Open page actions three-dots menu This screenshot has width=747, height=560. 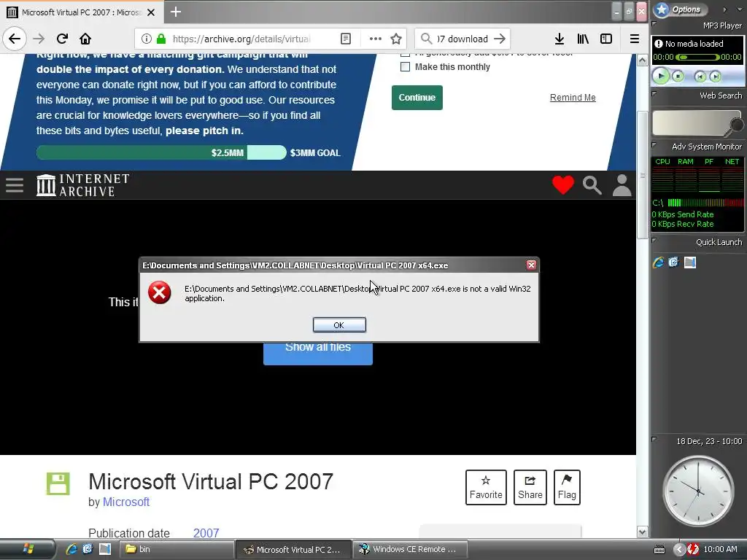tap(376, 39)
